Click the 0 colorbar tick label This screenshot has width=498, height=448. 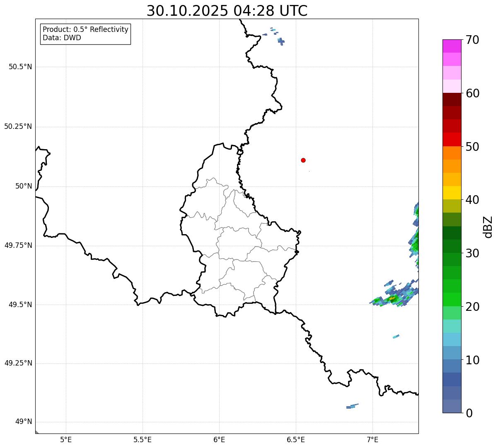(469, 413)
